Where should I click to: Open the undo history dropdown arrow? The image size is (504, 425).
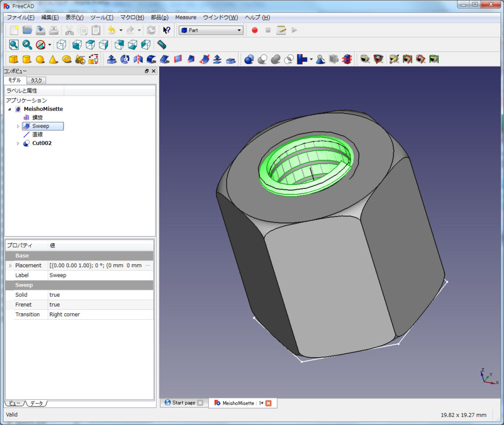pos(121,30)
